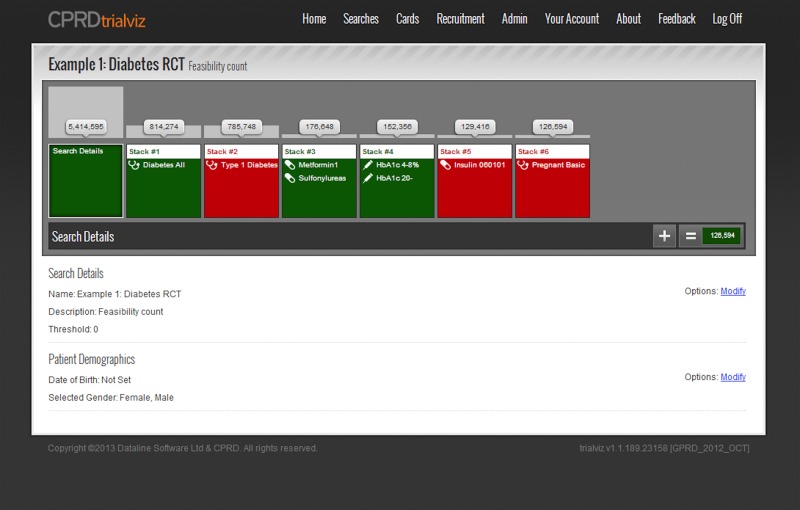Click the CPRD trialviz logo
This screenshot has height=510, width=800.
pos(98,18)
